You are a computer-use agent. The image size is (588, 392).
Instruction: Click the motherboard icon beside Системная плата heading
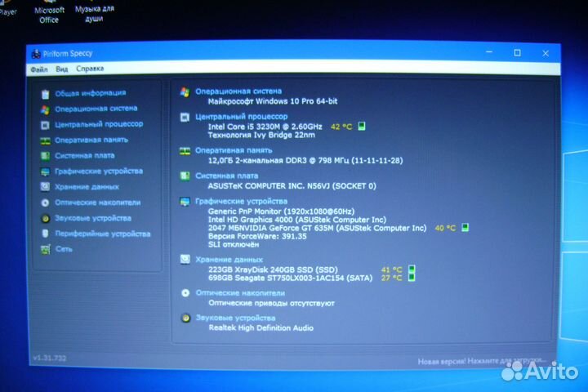185,176
